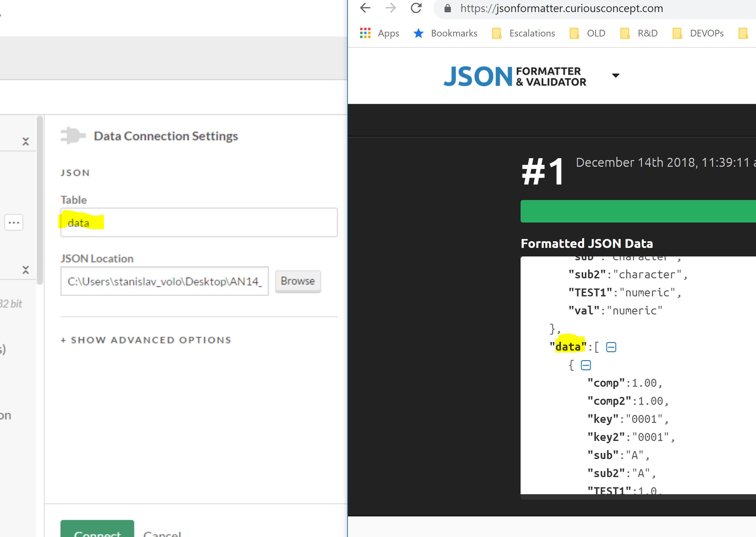
Task: Open the DEVOPs bookmark folder
Action: point(698,33)
